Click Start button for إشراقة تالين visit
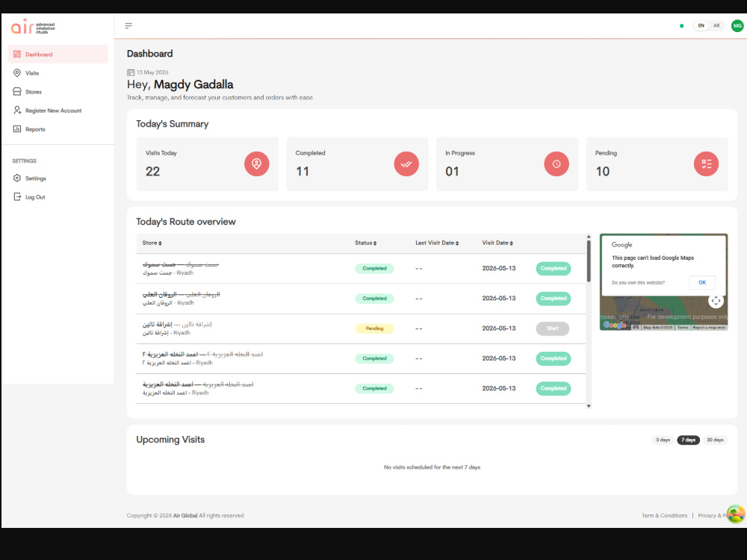The image size is (747, 560). click(553, 329)
